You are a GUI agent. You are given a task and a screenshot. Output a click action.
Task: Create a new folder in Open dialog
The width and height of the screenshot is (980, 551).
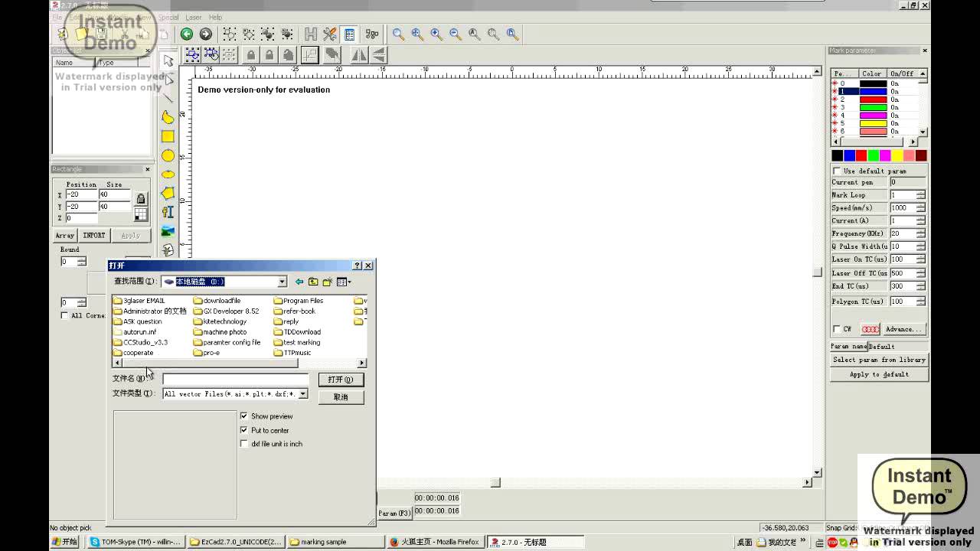pos(327,282)
